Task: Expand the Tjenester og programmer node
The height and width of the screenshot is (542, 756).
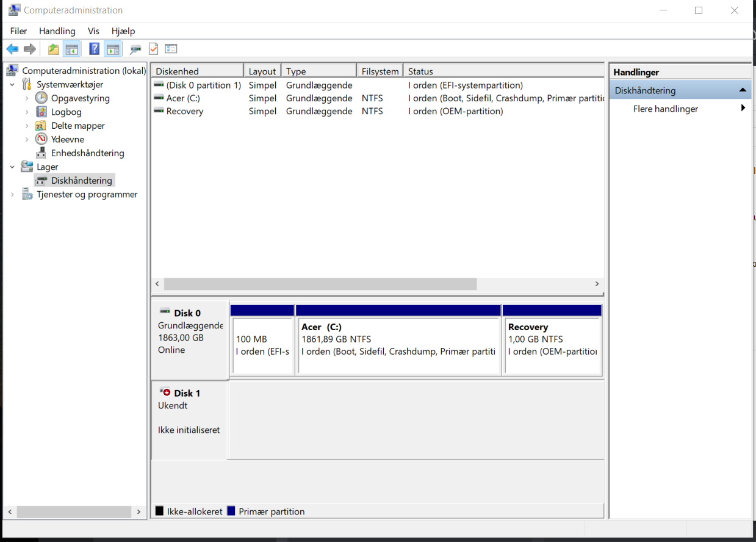Action: pyautogui.click(x=12, y=195)
